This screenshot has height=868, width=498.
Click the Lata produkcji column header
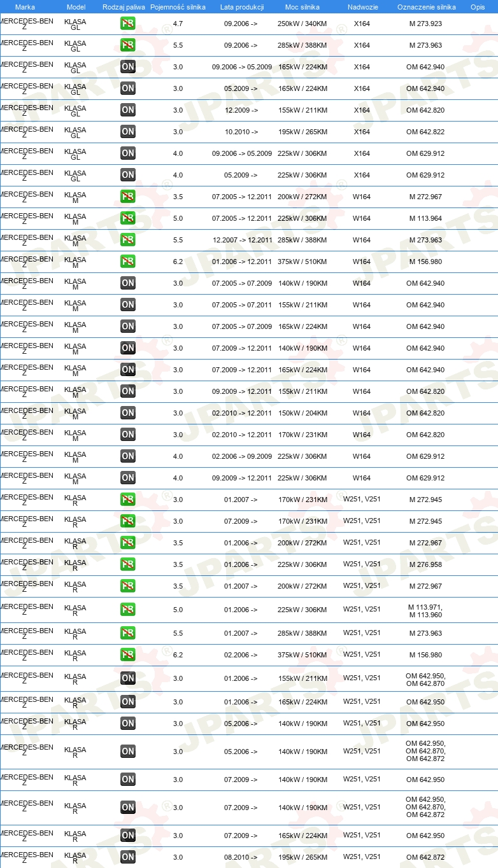pyautogui.click(x=242, y=7)
